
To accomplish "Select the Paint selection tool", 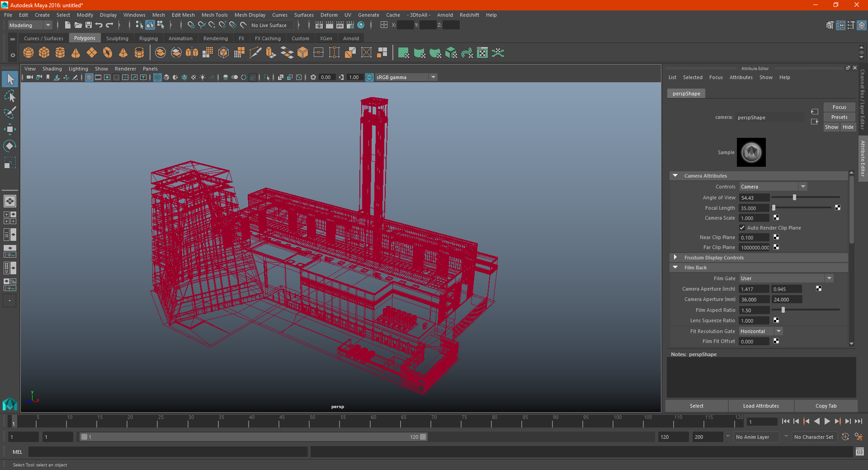I will pyautogui.click(x=9, y=113).
